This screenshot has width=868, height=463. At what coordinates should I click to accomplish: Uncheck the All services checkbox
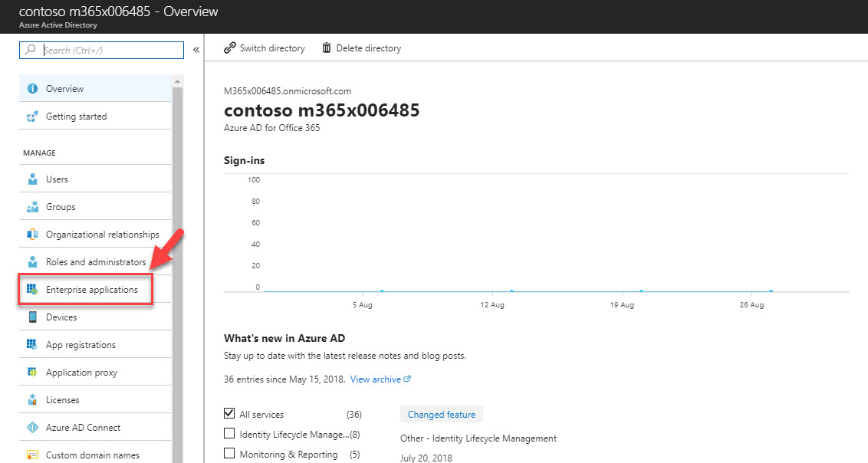[229, 413]
